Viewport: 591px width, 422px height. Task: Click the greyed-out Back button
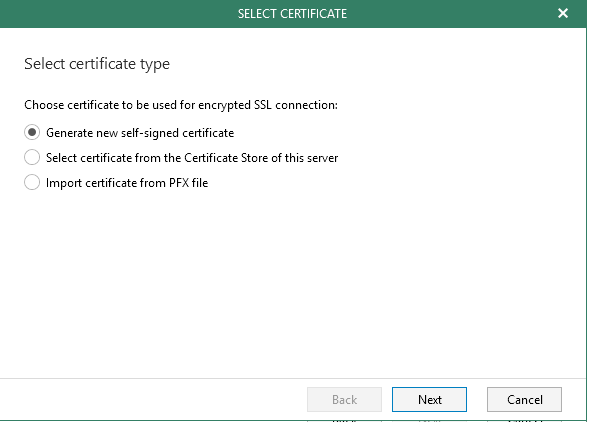point(344,399)
